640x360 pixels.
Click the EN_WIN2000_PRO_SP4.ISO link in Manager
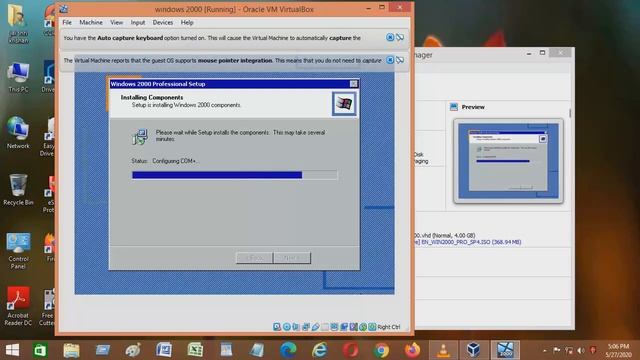471,242
